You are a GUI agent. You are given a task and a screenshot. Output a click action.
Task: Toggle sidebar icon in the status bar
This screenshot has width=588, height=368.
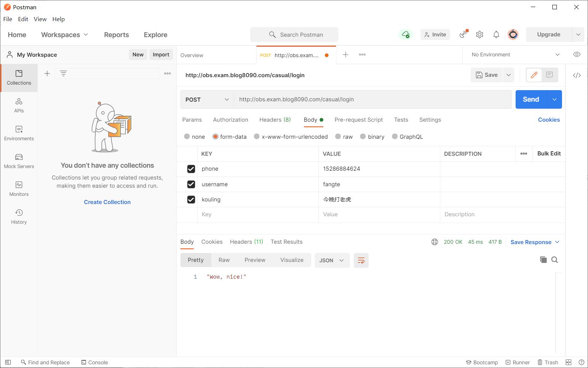8,362
